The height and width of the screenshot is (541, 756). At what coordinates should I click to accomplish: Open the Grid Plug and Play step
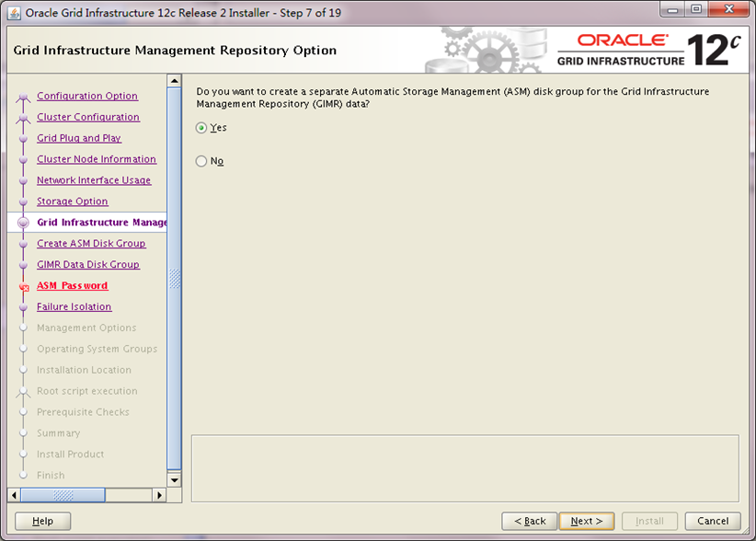point(79,138)
